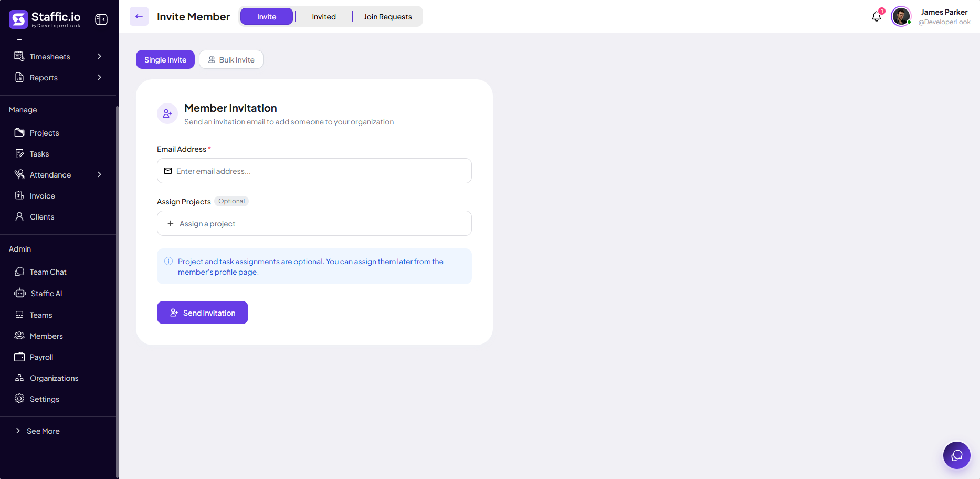This screenshot has width=980, height=479.
Task: Click the Payroll wallet icon
Action: click(19, 357)
